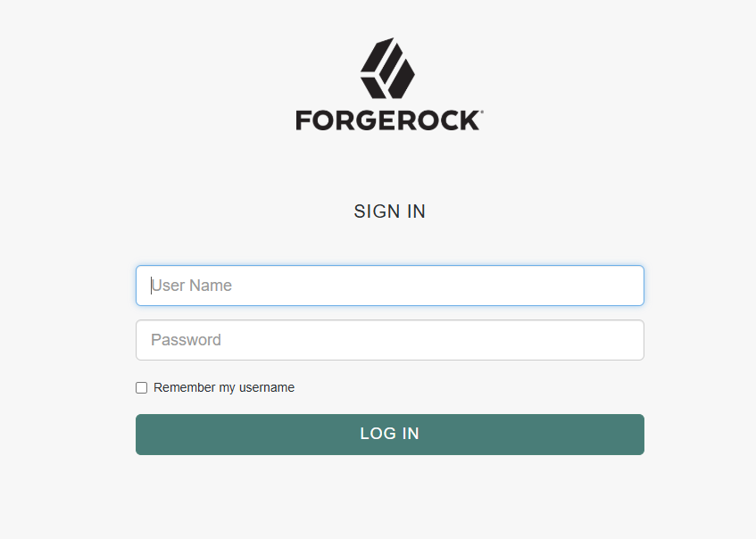Activate the Password text box
The image size is (756, 539).
[x=389, y=340]
